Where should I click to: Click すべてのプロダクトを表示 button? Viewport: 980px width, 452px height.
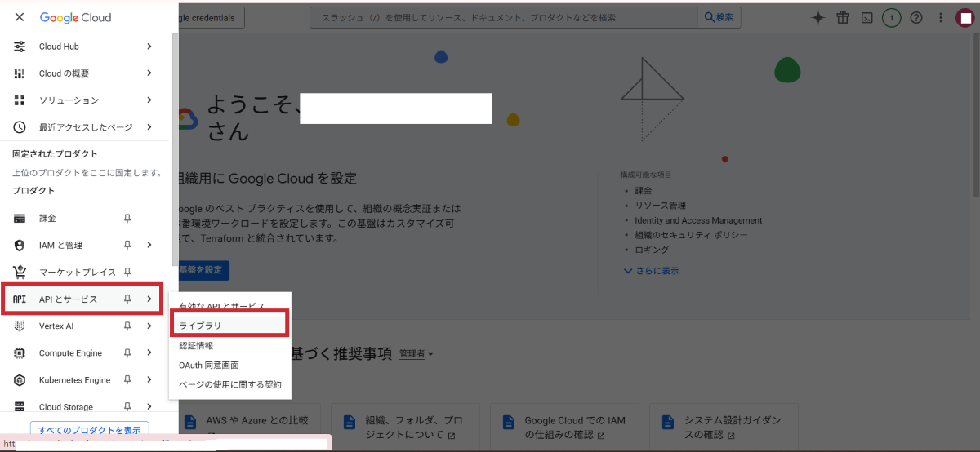coord(89,430)
